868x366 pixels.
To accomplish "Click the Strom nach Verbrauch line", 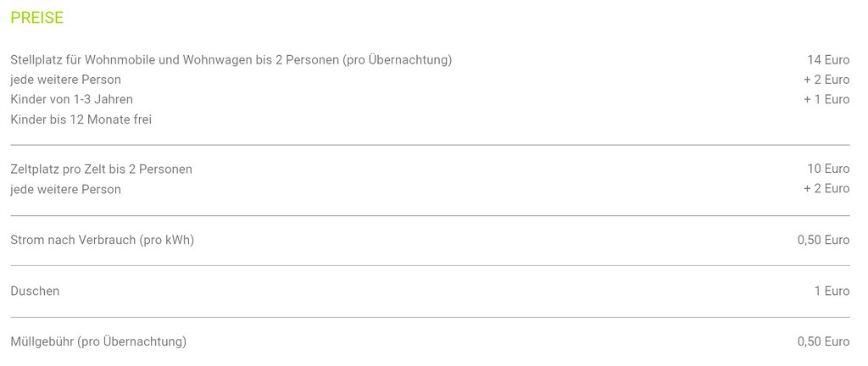I will (x=103, y=241).
